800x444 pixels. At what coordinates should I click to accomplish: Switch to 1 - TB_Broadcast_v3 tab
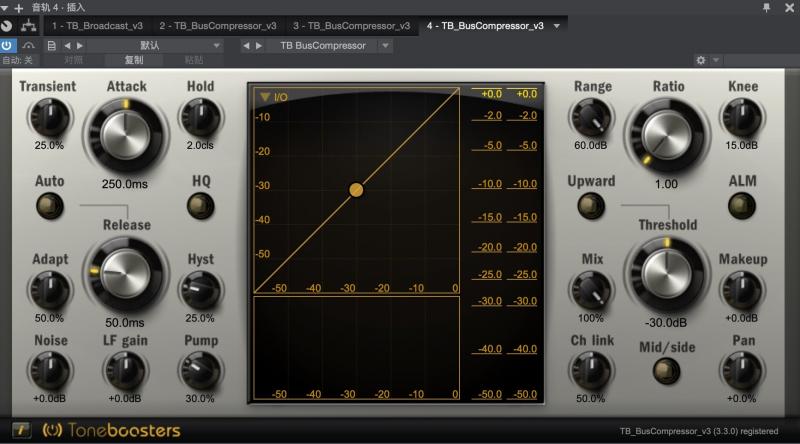pyautogui.click(x=97, y=26)
